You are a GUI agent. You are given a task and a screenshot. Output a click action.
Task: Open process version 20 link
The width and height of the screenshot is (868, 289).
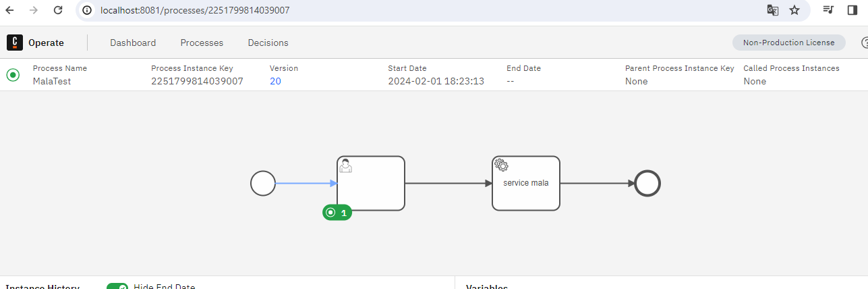275,81
